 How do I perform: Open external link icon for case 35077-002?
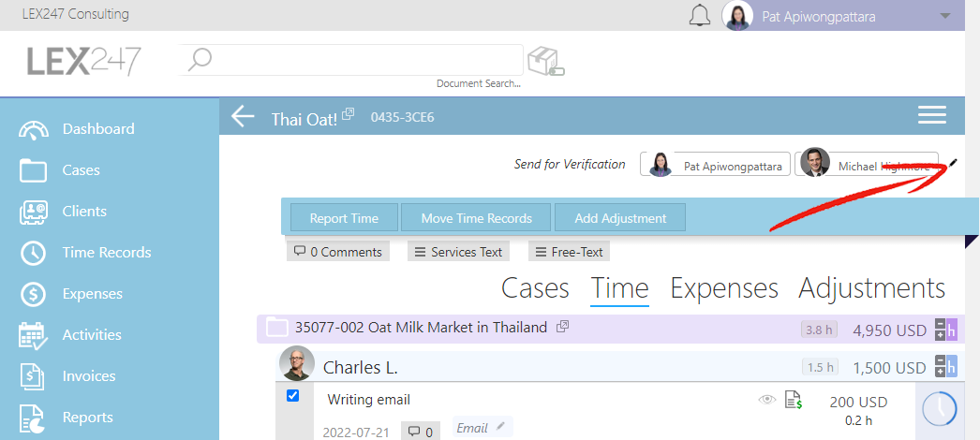point(562,326)
